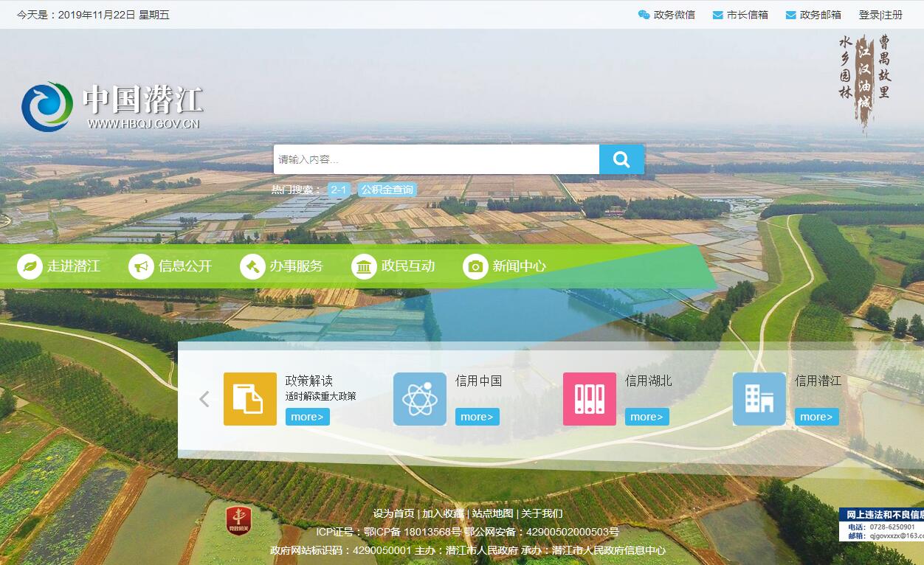The height and width of the screenshot is (565, 924).
Task: Open 政务微信 from the top bar
Action: [x=666, y=15]
